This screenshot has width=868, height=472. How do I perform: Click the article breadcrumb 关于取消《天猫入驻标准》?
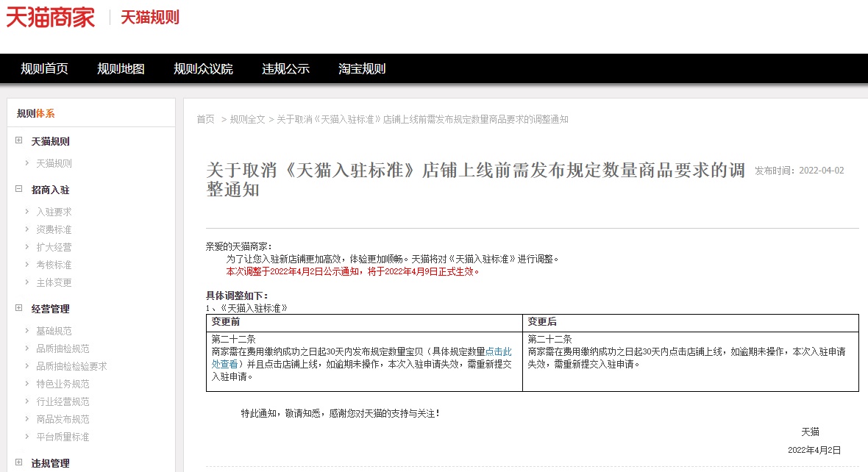coord(422,120)
